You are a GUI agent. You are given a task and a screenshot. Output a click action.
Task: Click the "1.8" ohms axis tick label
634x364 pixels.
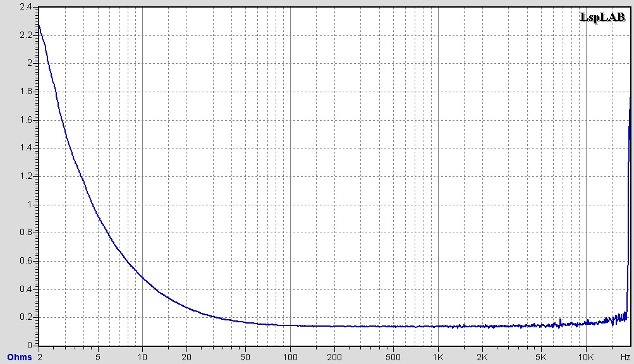(26, 92)
